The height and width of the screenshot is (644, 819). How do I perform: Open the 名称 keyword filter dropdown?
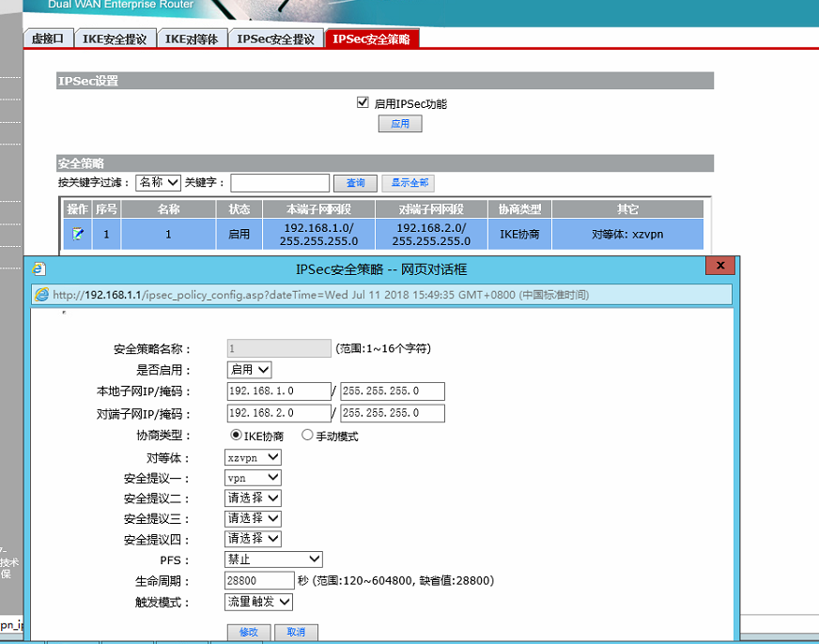(x=159, y=183)
